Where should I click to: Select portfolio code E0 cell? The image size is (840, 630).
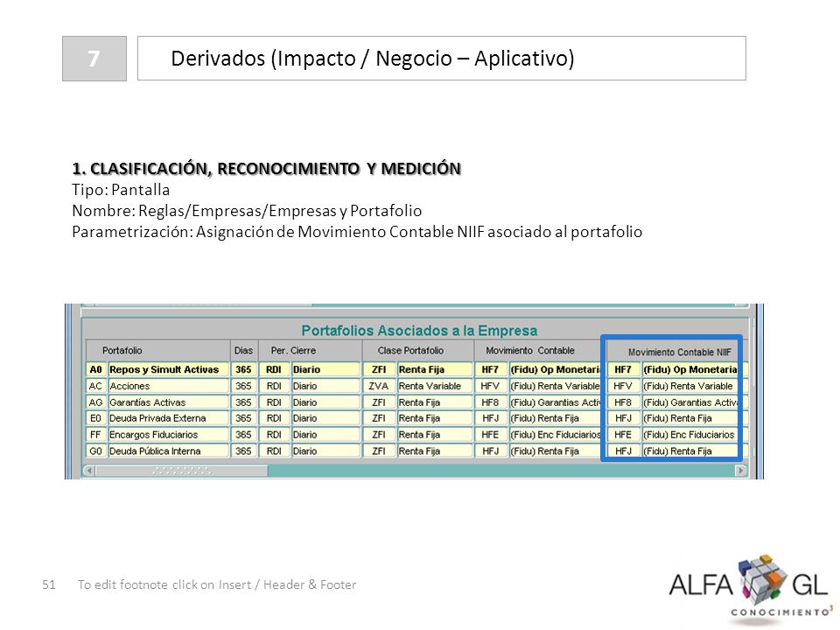point(96,418)
